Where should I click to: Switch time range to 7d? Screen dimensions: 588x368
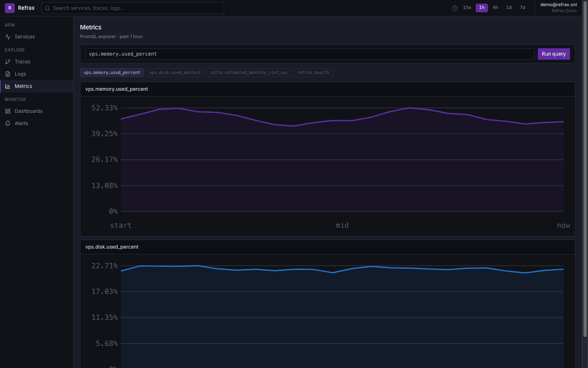(x=522, y=8)
